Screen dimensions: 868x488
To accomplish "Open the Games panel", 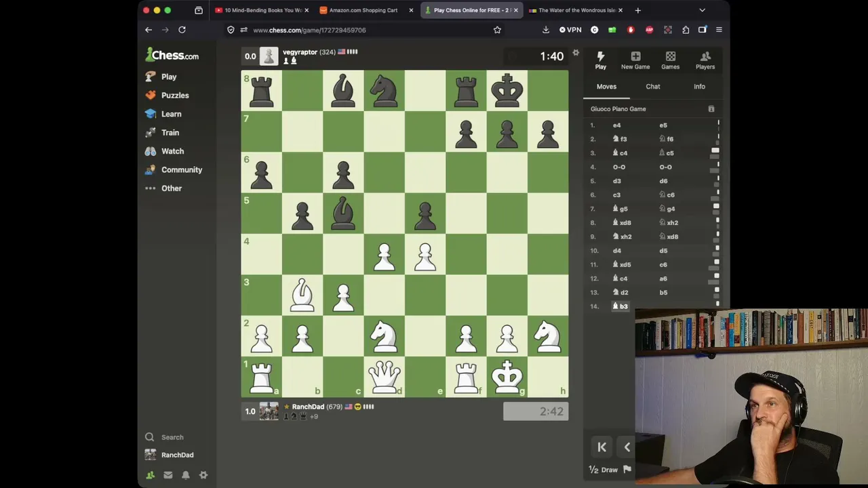I will coord(670,60).
